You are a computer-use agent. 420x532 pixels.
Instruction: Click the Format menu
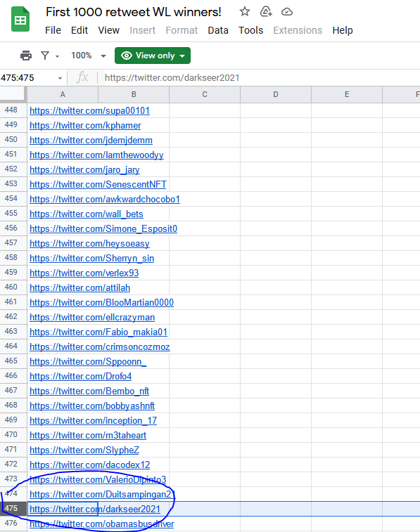coord(182,30)
